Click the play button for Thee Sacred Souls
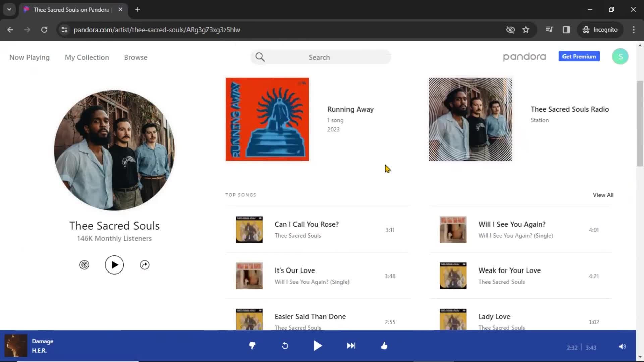Viewport: 644px width, 362px height. coord(114,264)
